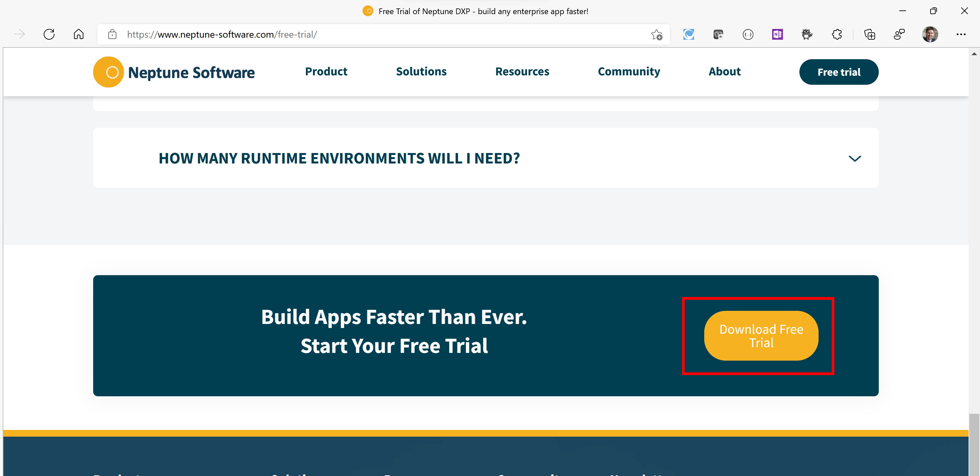This screenshot has height=476, width=980.
Task: Go to the browser home page
Action: [x=78, y=34]
